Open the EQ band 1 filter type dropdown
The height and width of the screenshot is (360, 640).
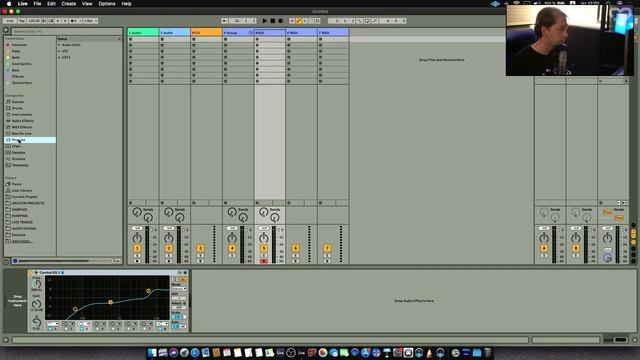(53, 324)
